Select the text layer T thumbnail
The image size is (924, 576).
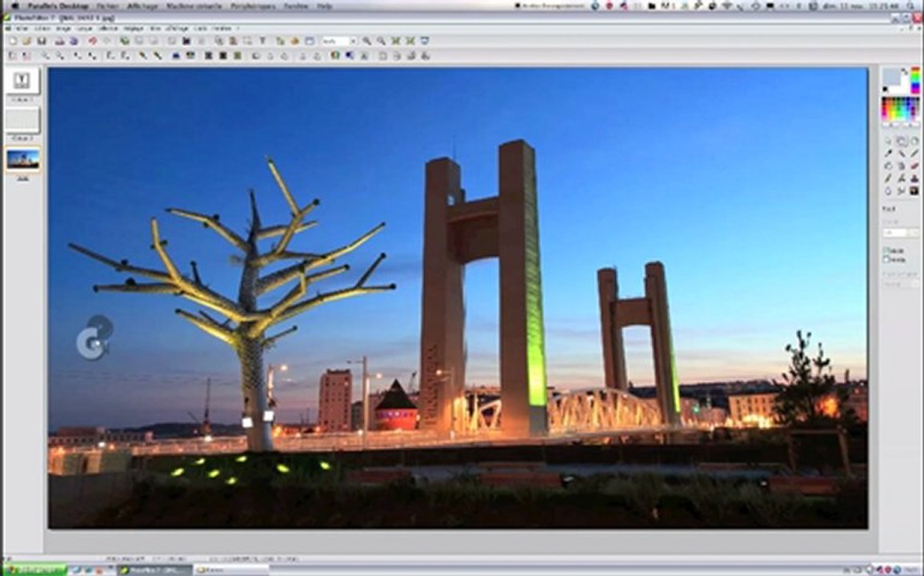[22, 81]
